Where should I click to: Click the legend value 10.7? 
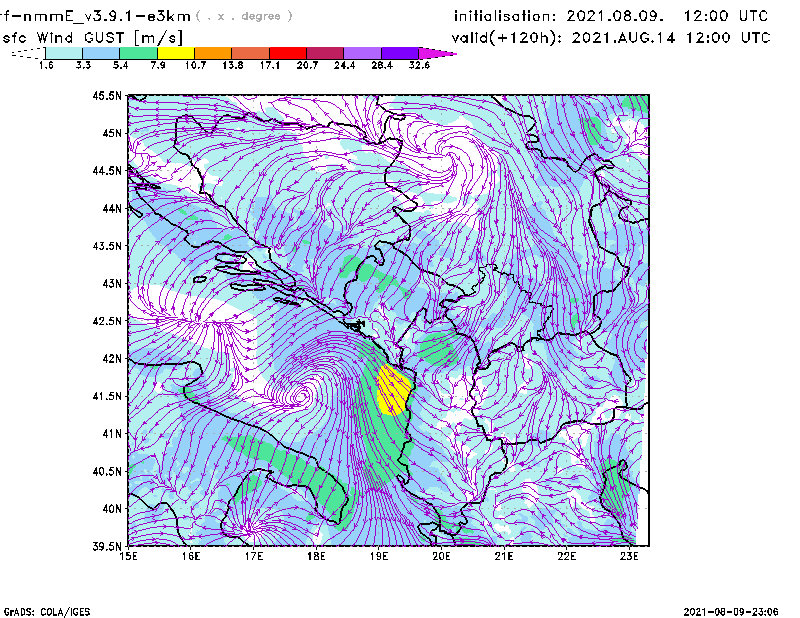coord(195,65)
